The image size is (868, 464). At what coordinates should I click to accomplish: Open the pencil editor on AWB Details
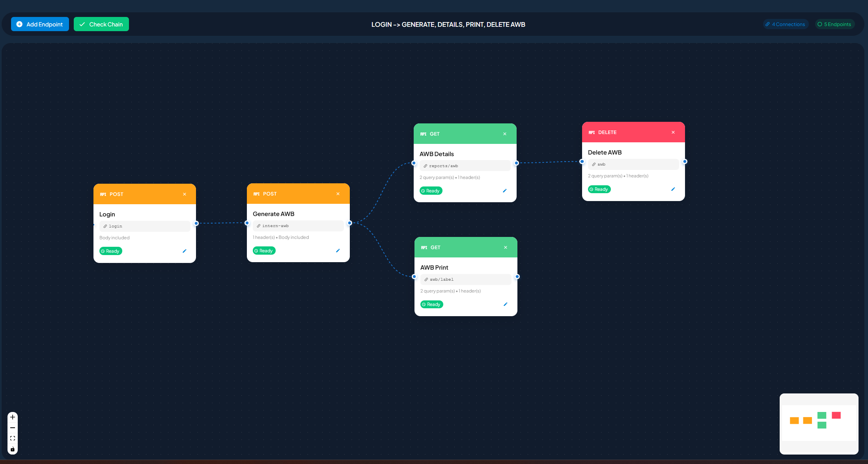click(x=504, y=190)
